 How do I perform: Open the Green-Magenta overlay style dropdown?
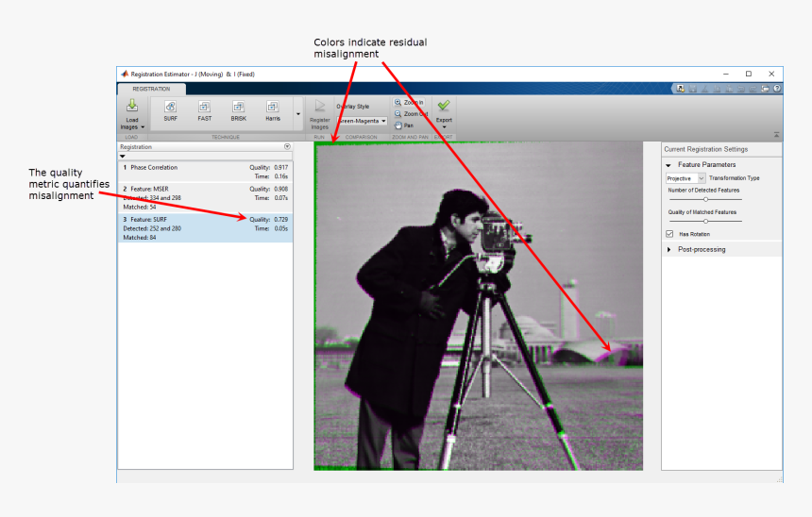[x=362, y=121]
